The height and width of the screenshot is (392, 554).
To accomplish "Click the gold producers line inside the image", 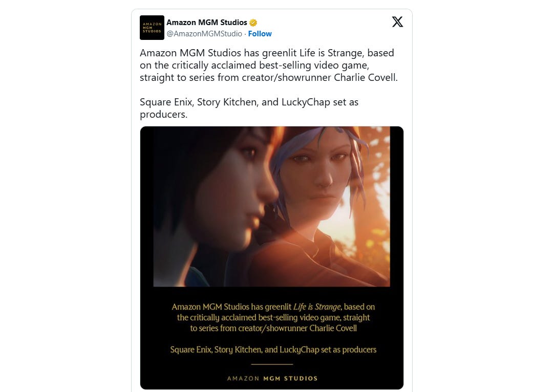I will (x=273, y=350).
